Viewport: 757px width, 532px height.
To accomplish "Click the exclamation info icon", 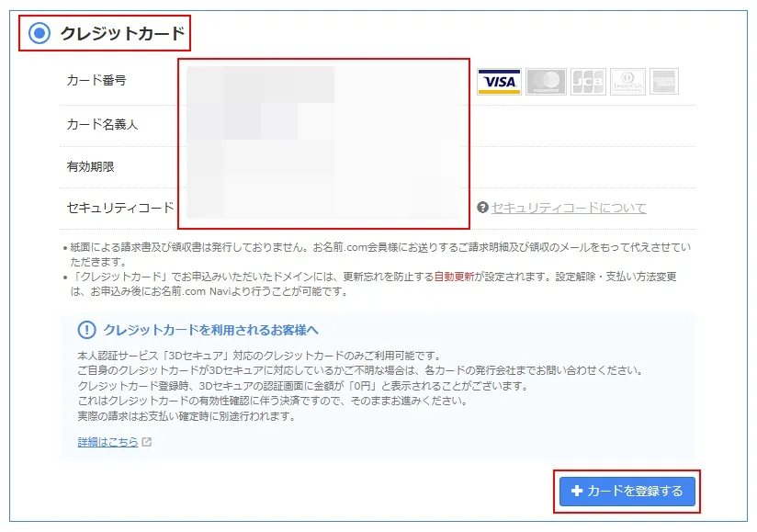I will 87,330.
